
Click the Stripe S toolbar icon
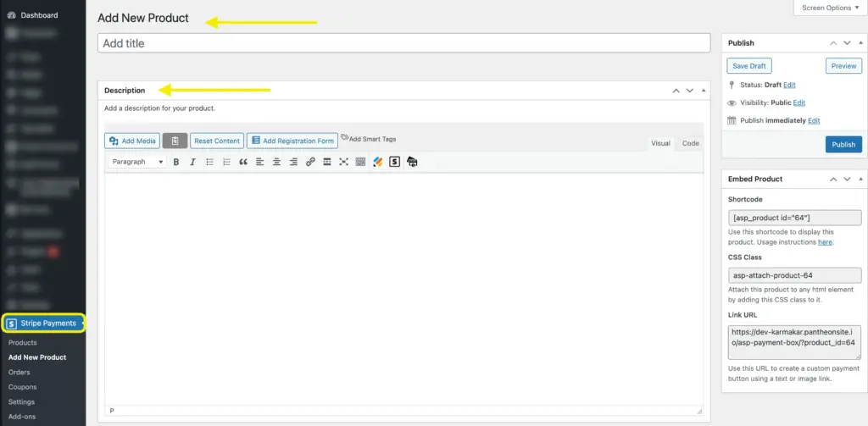point(394,162)
